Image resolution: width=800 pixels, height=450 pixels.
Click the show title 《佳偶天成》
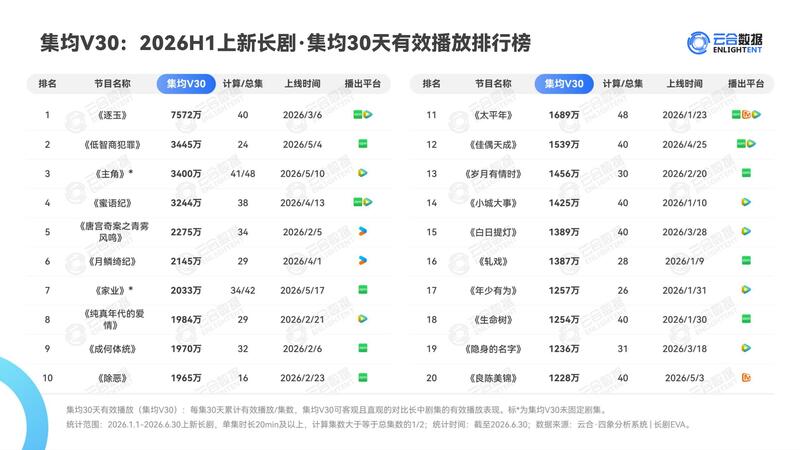[x=493, y=144]
